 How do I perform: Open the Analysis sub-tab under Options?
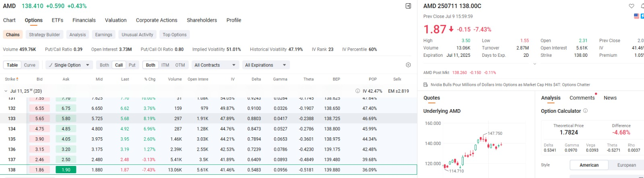(x=77, y=35)
